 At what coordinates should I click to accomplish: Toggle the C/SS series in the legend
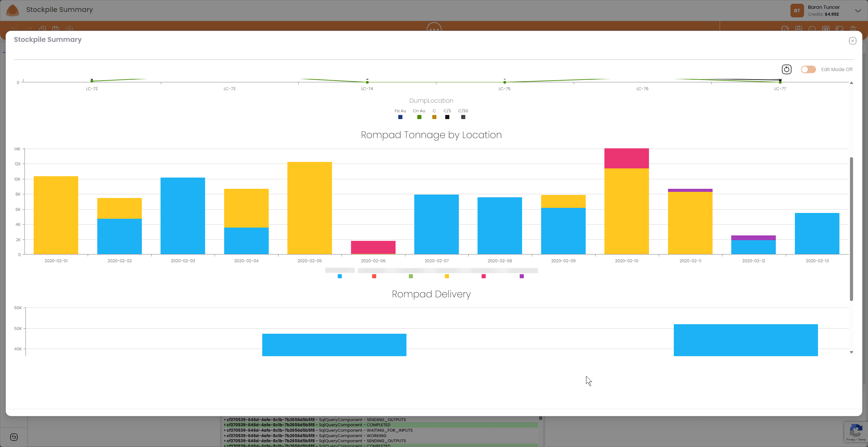(x=463, y=117)
